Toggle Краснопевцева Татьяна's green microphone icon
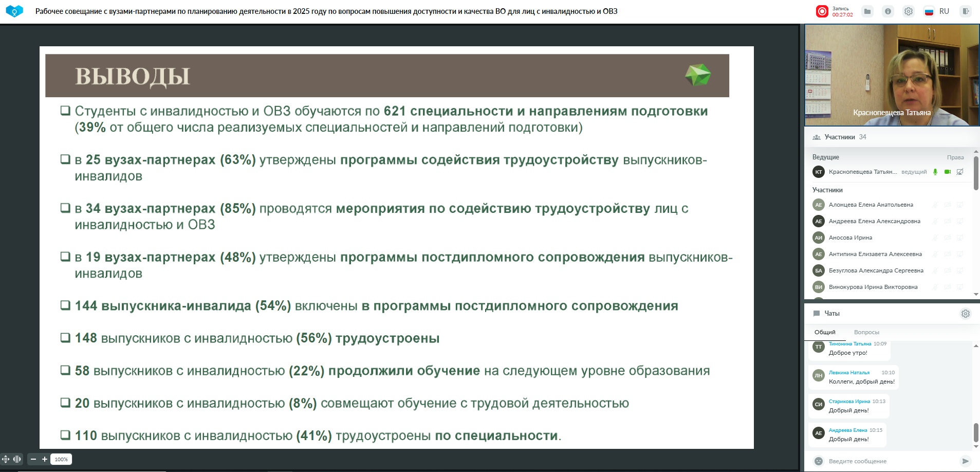This screenshot has height=472, width=980. [935, 172]
